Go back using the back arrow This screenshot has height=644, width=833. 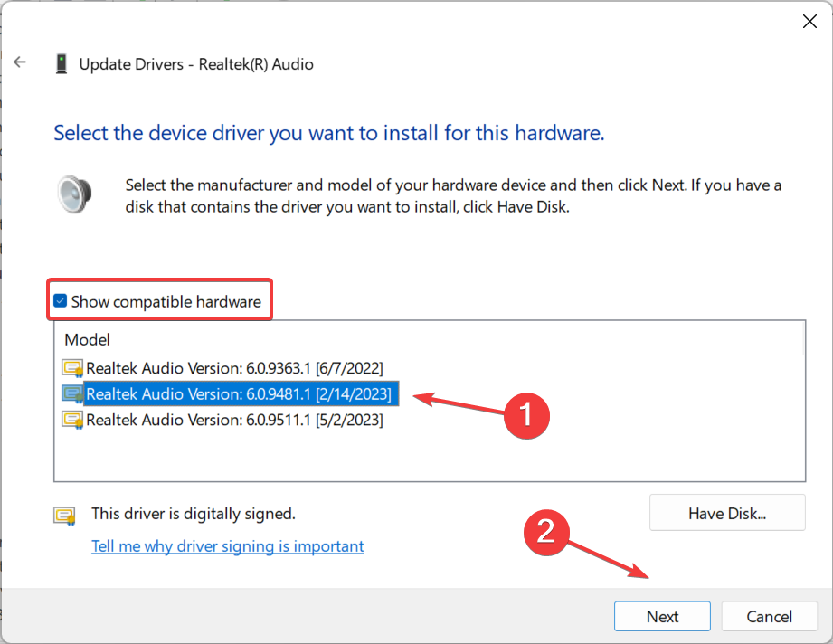pyautogui.click(x=20, y=62)
